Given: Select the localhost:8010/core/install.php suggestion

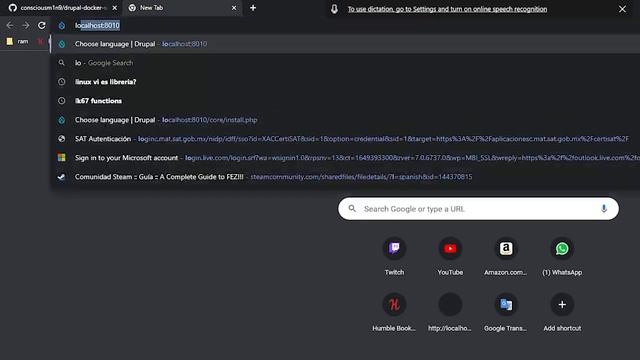Looking at the screenshot, I should [x=345, y=120].
